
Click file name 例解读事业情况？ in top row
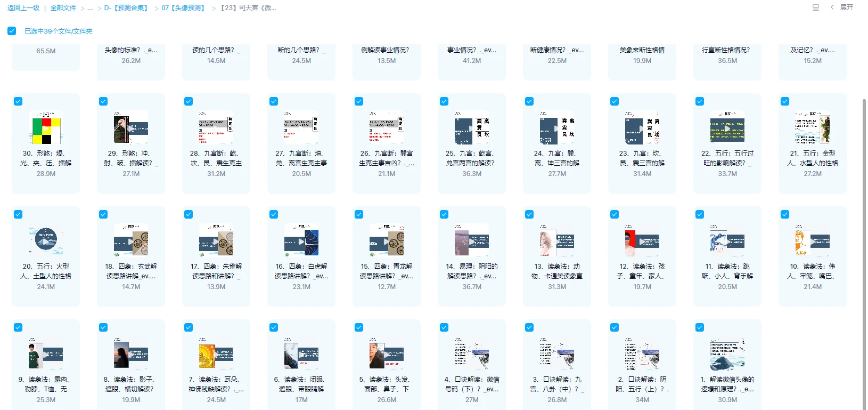pyautogui.click(x=387, y=50)
